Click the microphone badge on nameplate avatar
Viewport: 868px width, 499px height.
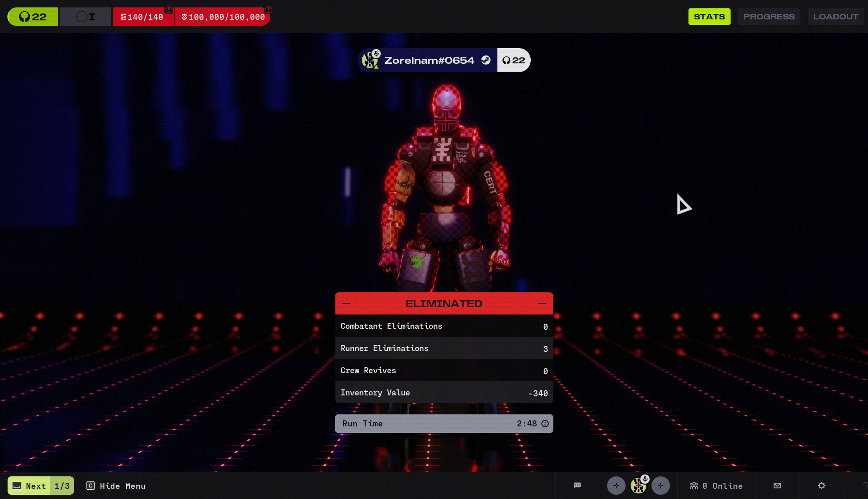(376, 53)
